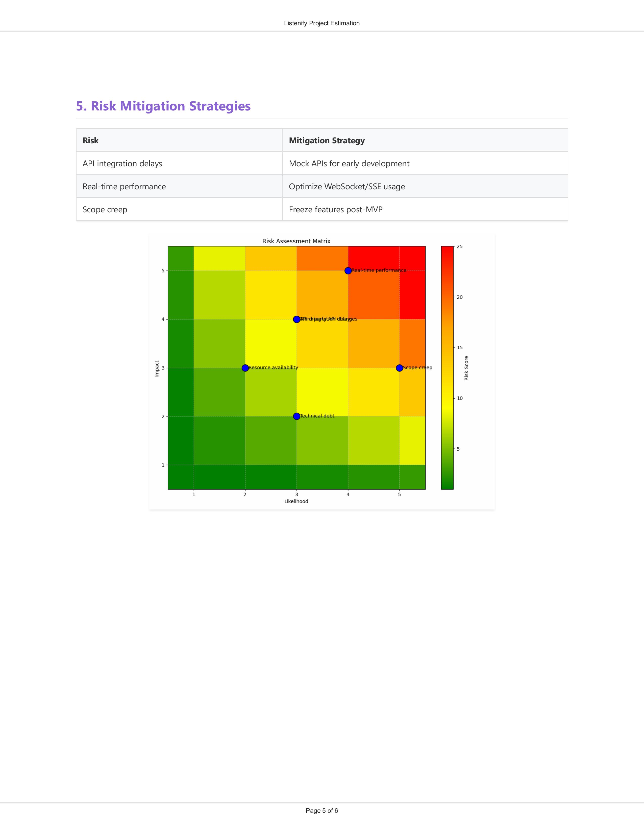The height and width of the screenshot is (834, 644).
Task: Click the "Impact" axis label
Action: 157,368
